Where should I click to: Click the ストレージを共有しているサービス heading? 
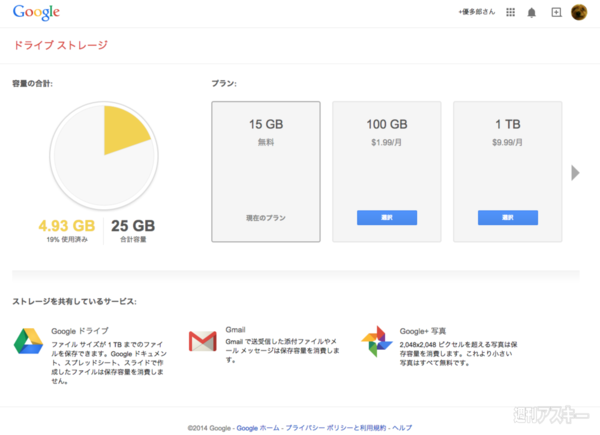tap(74, 301)
